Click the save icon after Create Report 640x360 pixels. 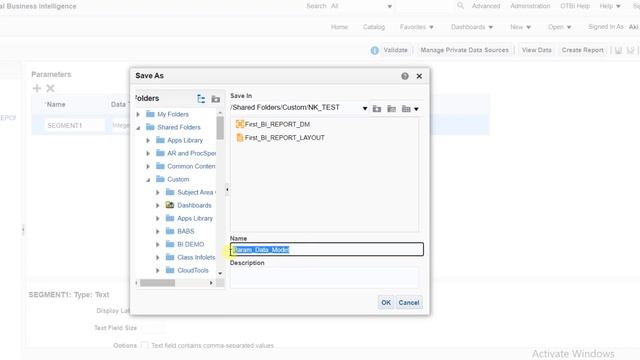pos(618,50)
